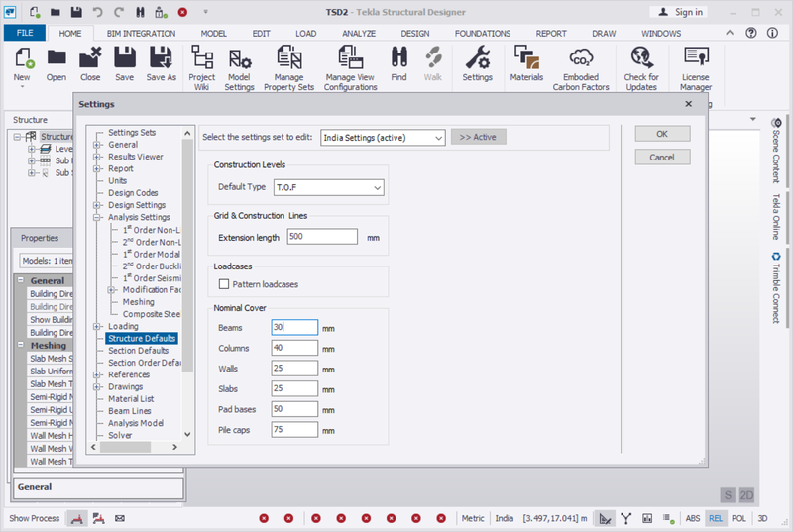
Task: Click Show Process in the status bar
Action: [34, 518]
